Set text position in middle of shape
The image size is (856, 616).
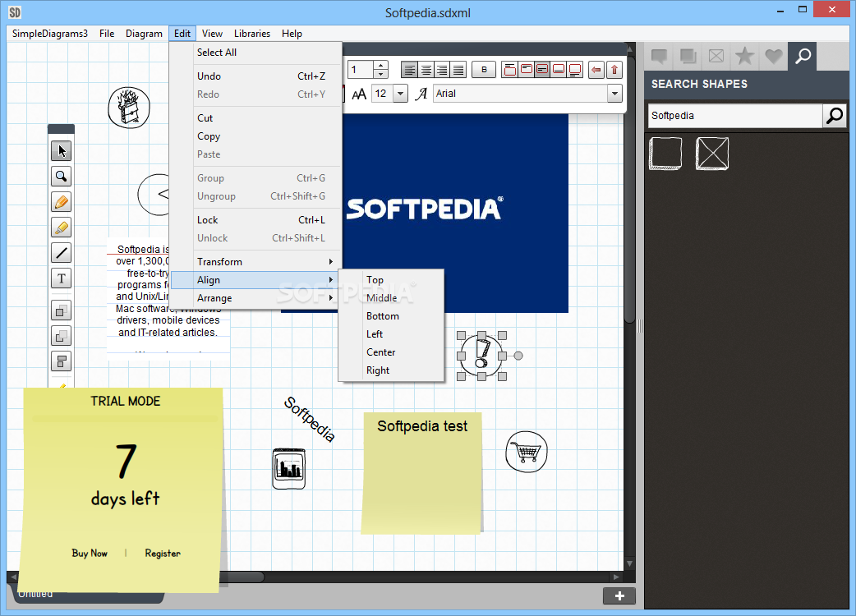point(542,70)
